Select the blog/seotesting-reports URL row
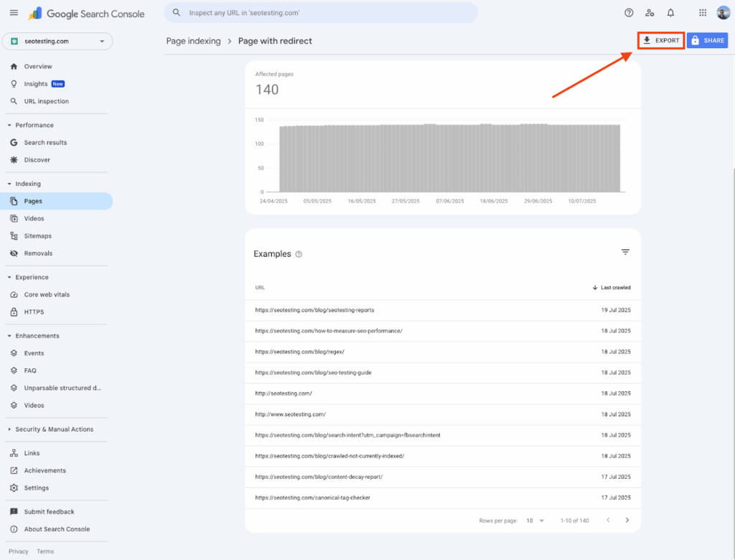The width and height of the screenshot is (735, 560). coord(442,310)
